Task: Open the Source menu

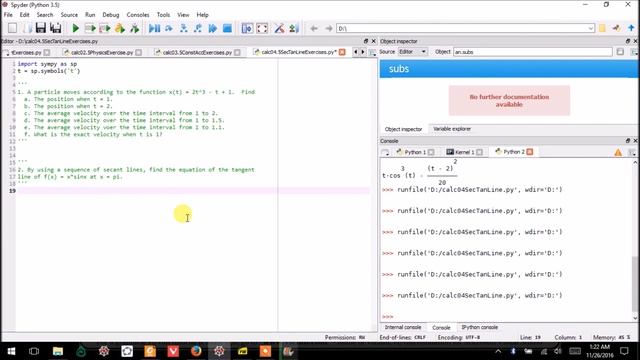Action: click(69, 15)
